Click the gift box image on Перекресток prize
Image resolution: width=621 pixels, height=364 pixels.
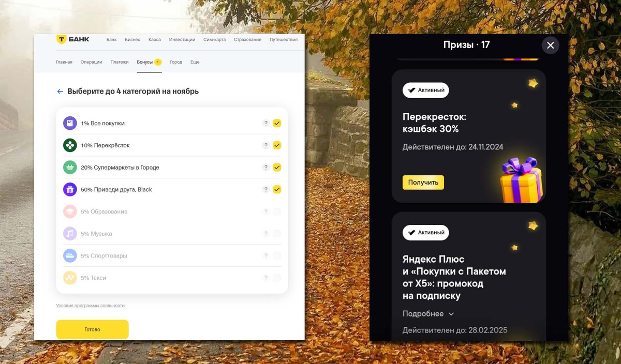tap(521, 180)
